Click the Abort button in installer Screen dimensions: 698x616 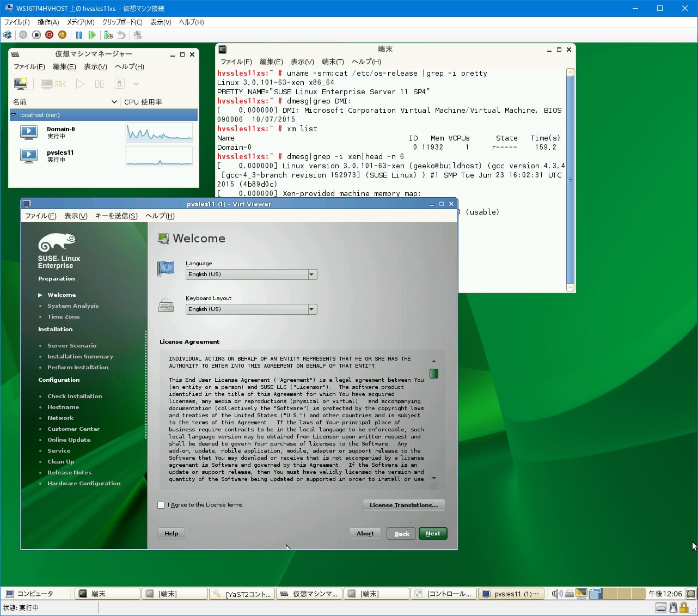tap(365, 533)
